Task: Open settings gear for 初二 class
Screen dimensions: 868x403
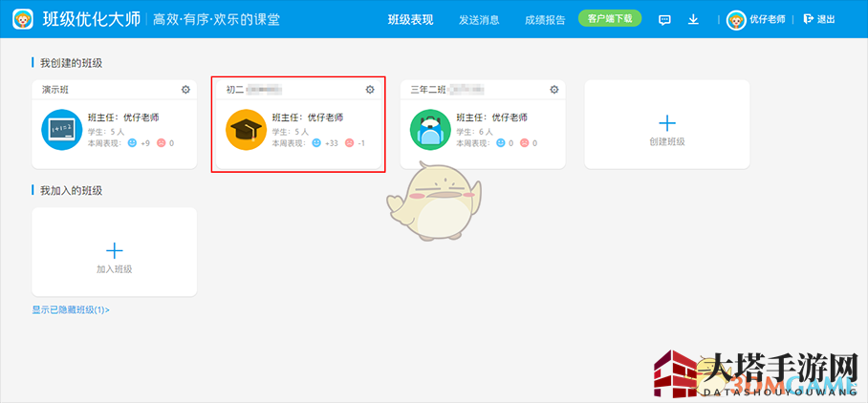Action: click(370, 90)
